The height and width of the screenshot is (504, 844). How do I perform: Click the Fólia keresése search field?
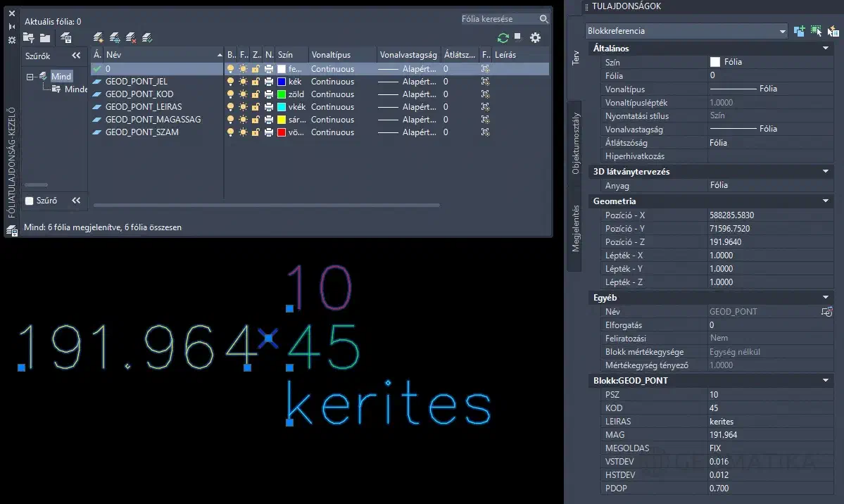tap(500, 19)
